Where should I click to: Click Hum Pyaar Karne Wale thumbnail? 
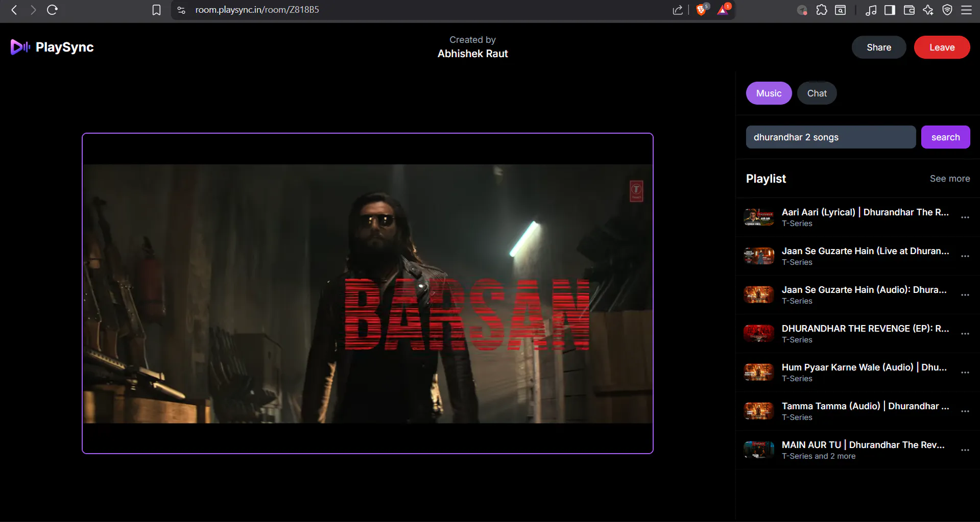pyautogui.click(x=759, y=372)
